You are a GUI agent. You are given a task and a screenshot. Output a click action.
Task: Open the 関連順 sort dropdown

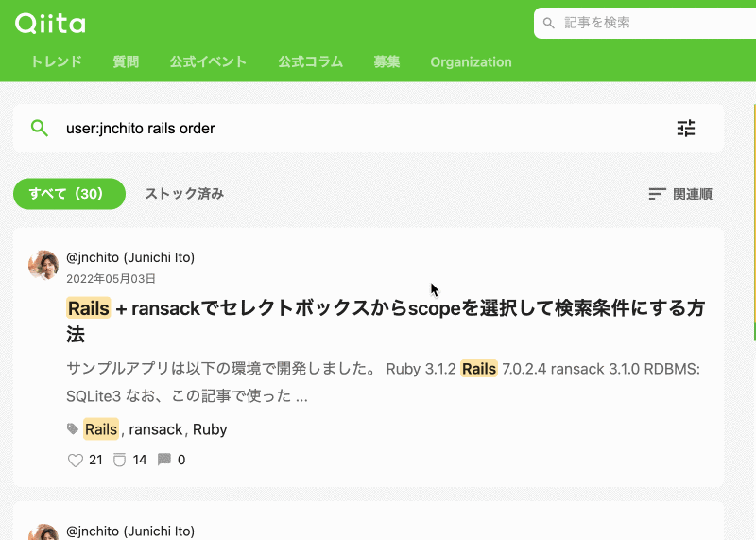680,194
